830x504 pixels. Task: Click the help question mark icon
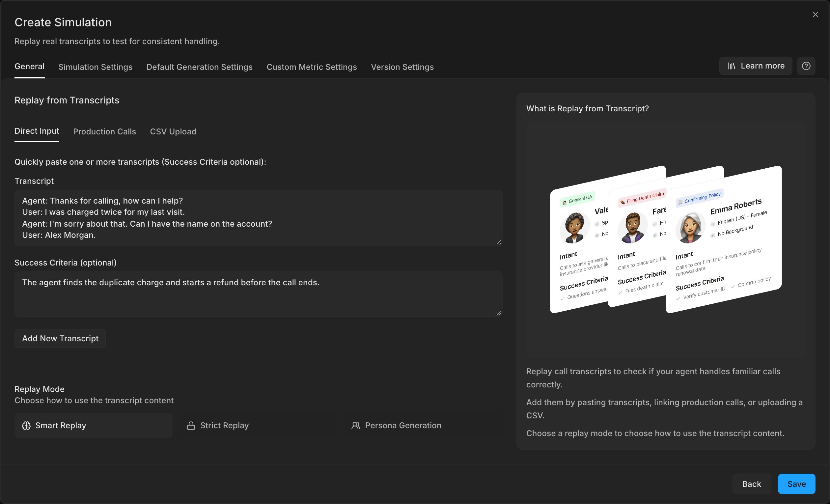coord(806,66)
